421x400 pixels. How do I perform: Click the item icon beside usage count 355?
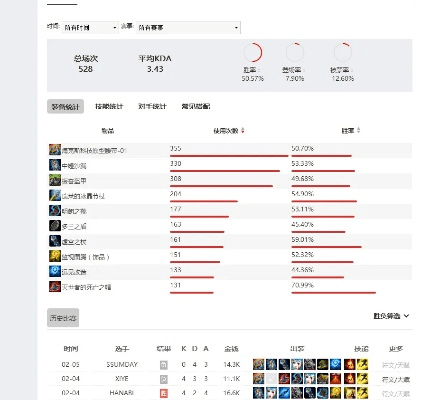(55, 150)
